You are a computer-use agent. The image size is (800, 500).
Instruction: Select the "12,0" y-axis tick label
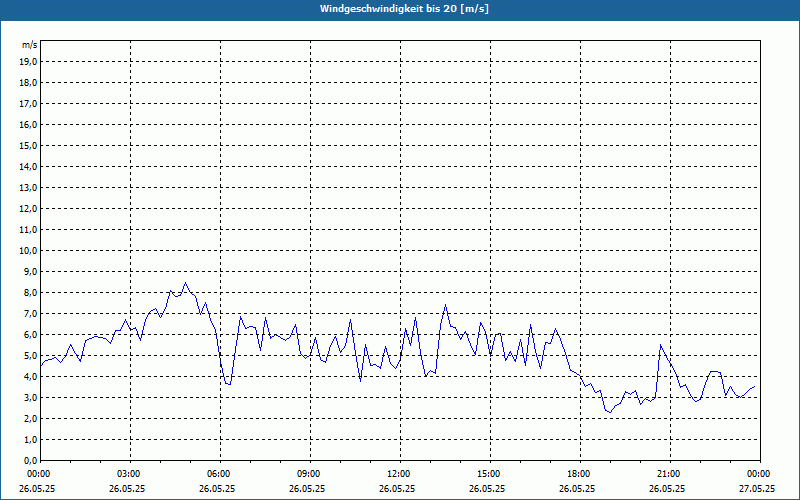click(x=28, y=209)
